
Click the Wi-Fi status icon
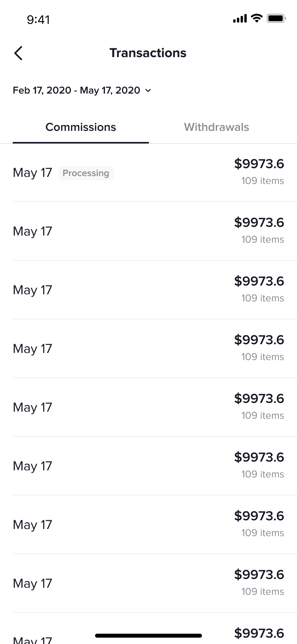[x=257, y=18]
